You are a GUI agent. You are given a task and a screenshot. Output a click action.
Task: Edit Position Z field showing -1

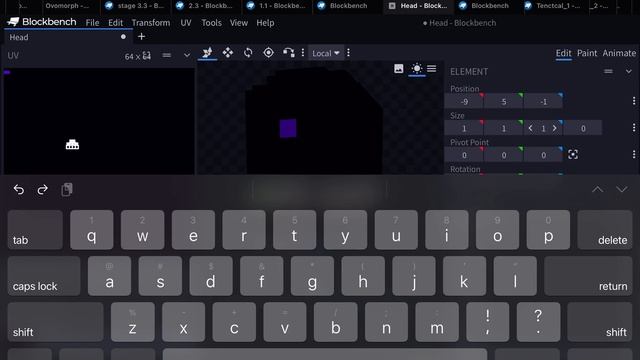point(543,102)
